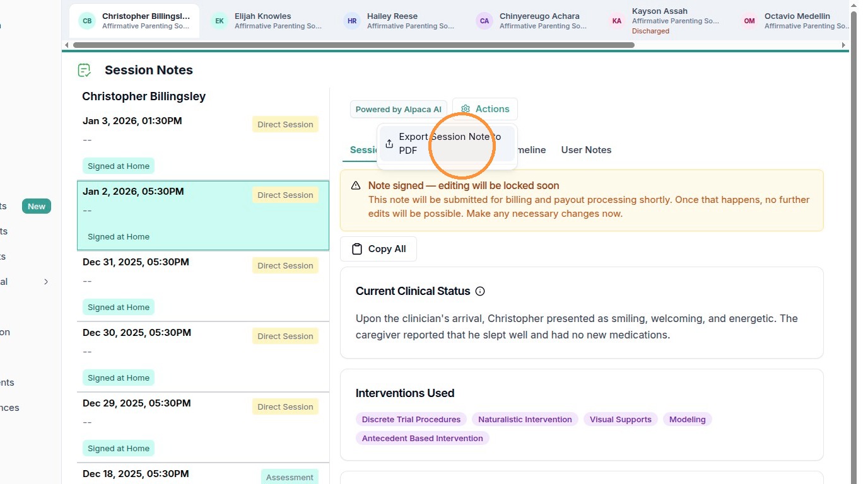This screenshot has height=484, width=868.
Task: Click the Session Notes header icon
Action: (84, 70)
